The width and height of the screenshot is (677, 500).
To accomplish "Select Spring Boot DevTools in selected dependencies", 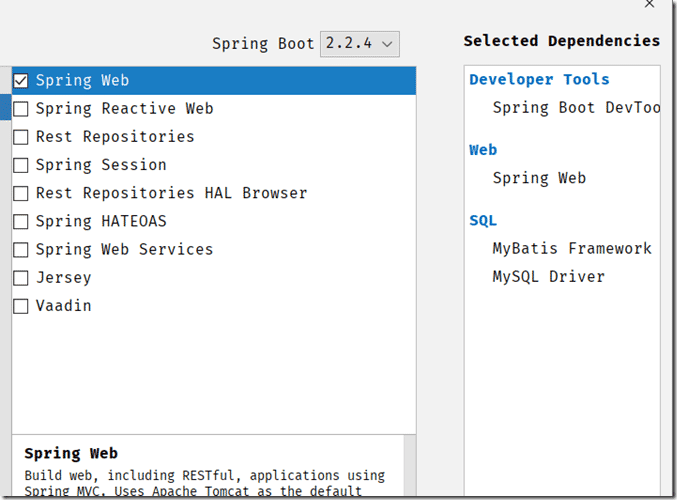I will click(x=575, y=108).
